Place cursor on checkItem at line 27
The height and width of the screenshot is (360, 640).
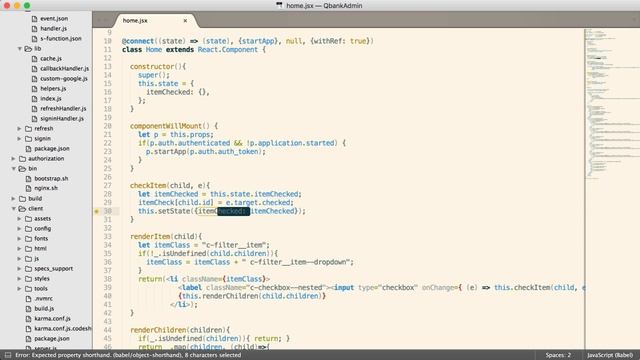(148, 185)
